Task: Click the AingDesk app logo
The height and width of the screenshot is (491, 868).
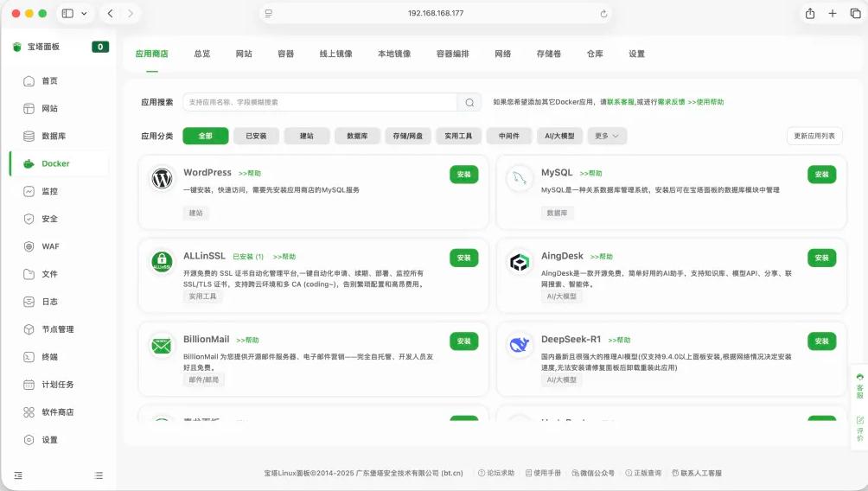Action: point(520,262)
